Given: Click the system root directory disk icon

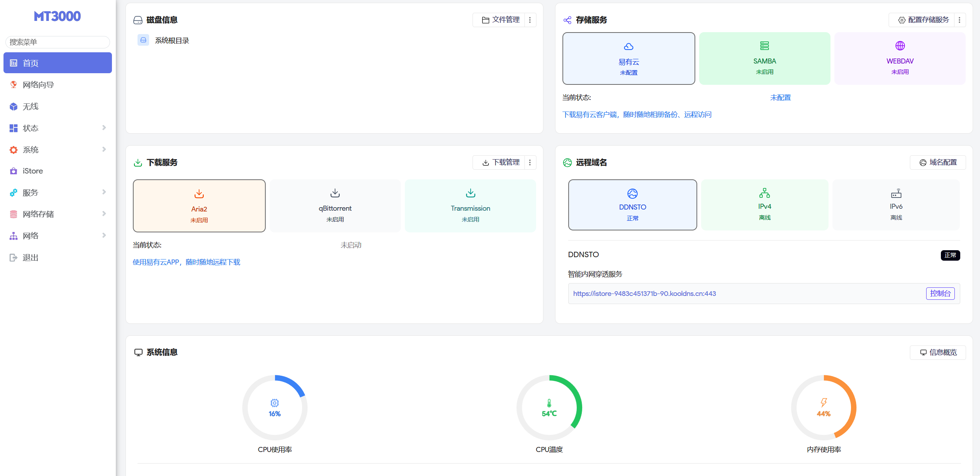Looking at the screenshot, I should tap(143, 40).
